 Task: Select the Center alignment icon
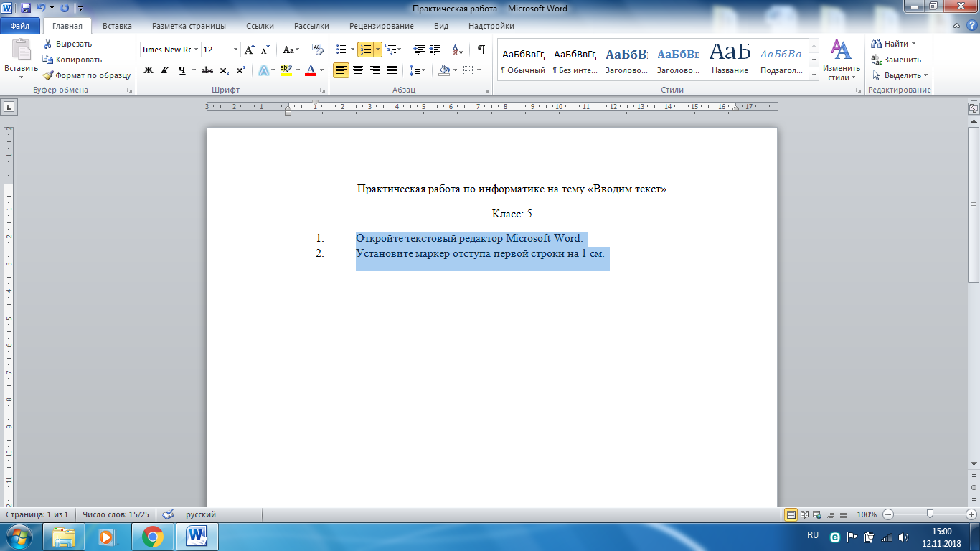[357, 70]
